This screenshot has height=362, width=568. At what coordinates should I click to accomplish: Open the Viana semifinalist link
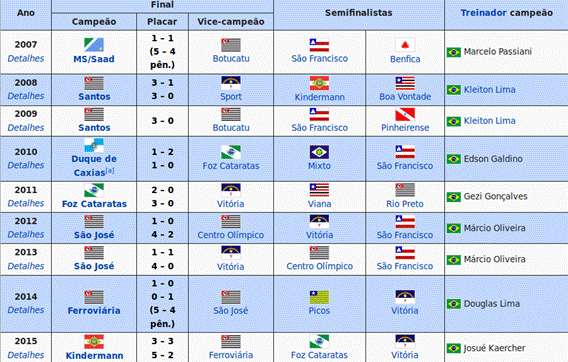[x=319, y=204]
